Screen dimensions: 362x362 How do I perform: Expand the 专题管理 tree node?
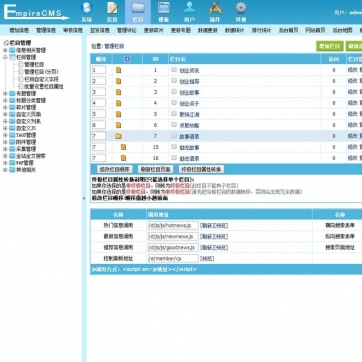click(x=5, y=94)
